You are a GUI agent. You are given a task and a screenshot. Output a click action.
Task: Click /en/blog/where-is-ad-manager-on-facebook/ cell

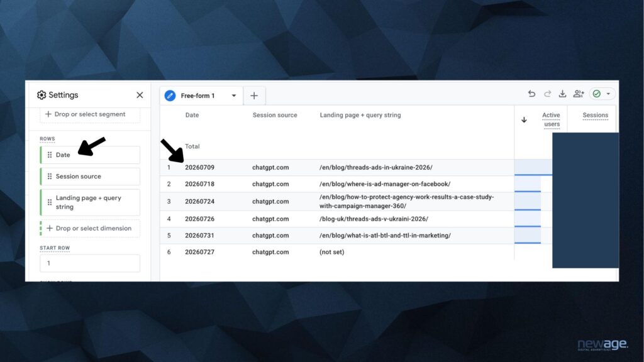pos(385,184)
